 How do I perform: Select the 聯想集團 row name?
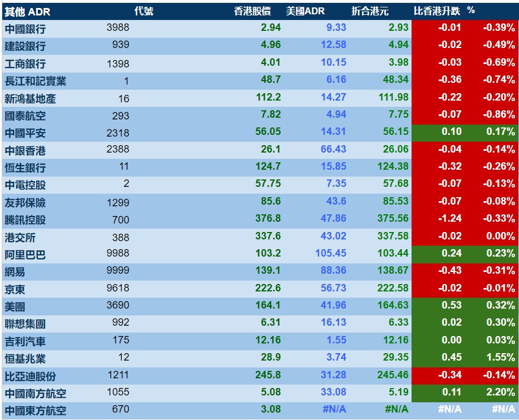25,324
